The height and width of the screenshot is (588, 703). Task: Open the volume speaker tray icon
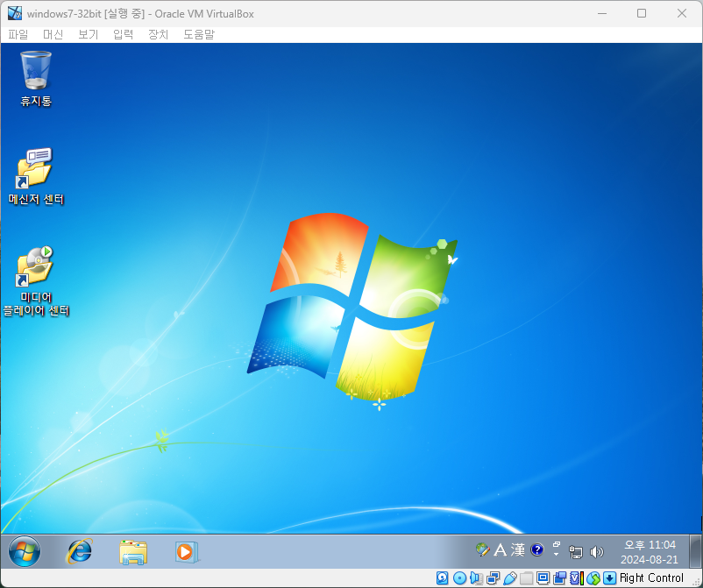(x=597, y=551)
